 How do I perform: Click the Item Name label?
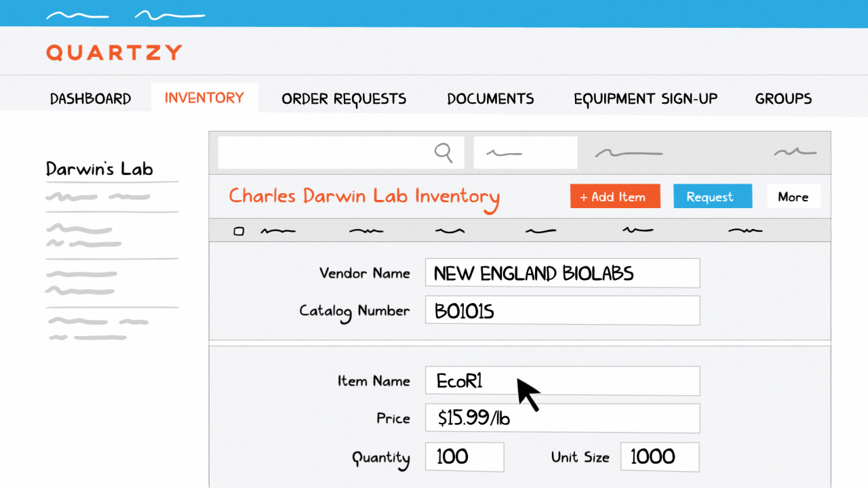pos(374,381)
